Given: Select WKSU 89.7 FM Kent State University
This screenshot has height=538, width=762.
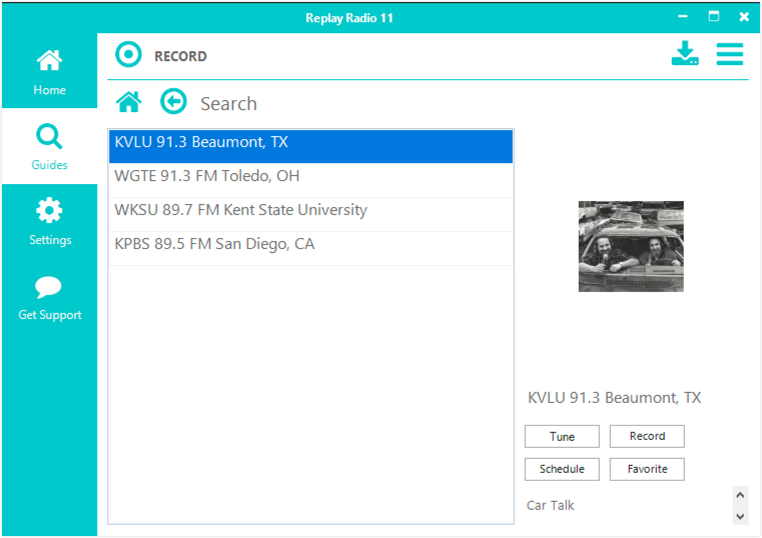Looking at the screenshot, I should (x=311, y=214).
